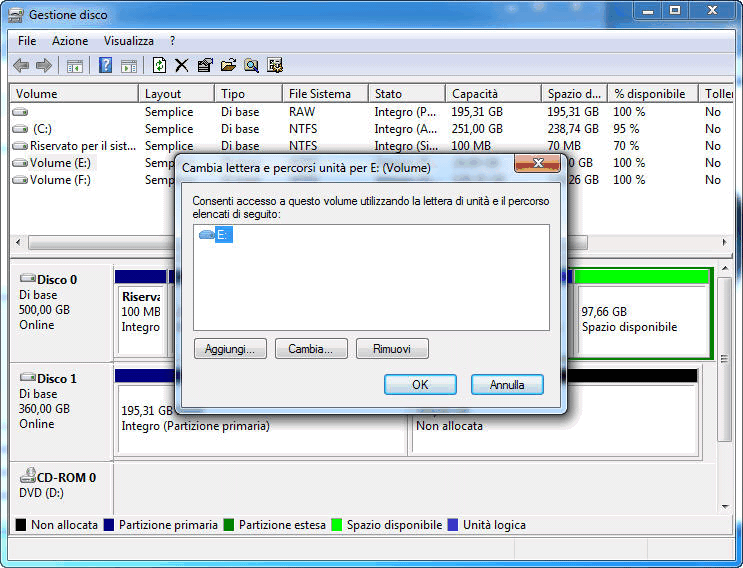Image resolution: width=743 pixels, height=568 pixels.
Task: Select the Volume (E:) row
Action: tap(61, 163)
